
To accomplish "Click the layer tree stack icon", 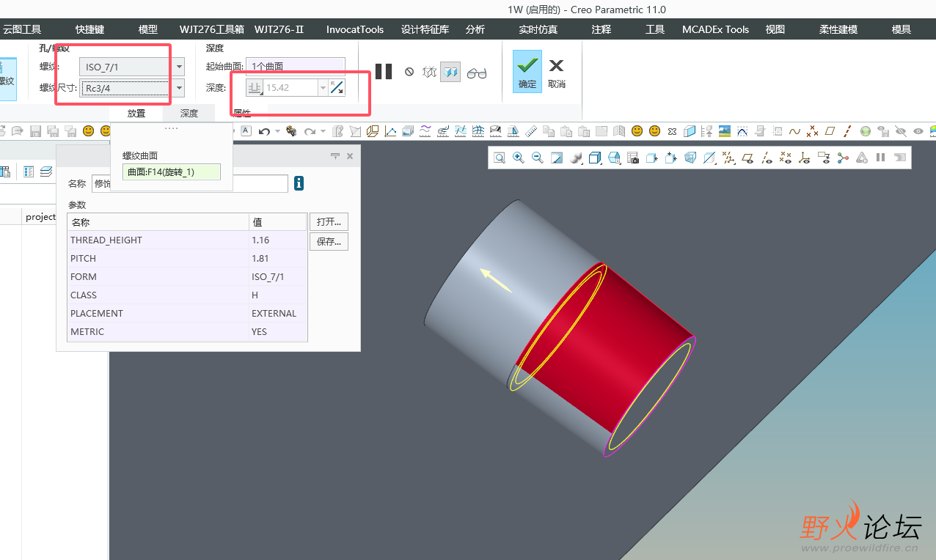I will tap(46, 172).
